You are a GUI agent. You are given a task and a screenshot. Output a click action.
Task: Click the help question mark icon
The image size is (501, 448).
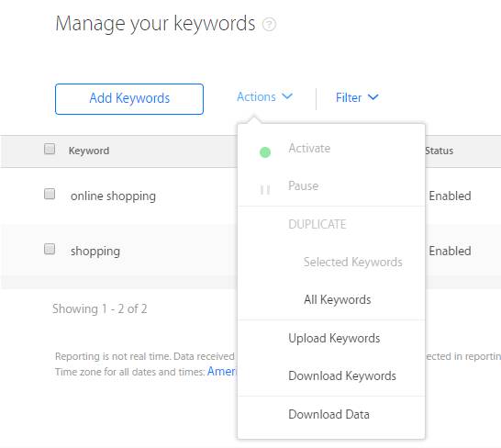click(269, 24)
